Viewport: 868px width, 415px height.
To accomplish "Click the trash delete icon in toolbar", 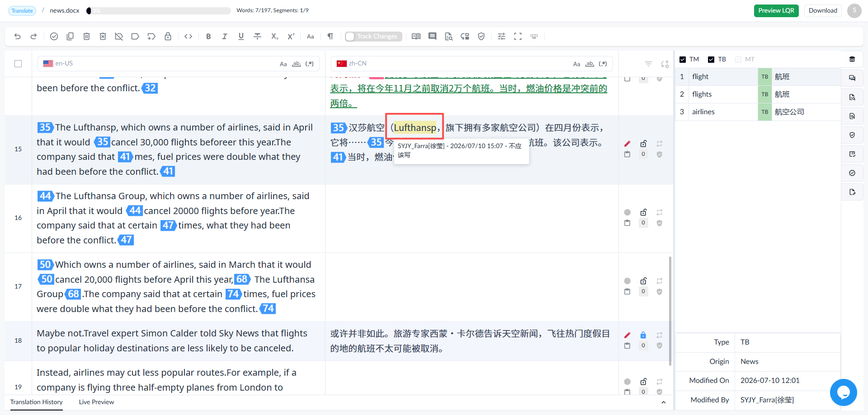I will pyautogui.click(x=86, y=37).
